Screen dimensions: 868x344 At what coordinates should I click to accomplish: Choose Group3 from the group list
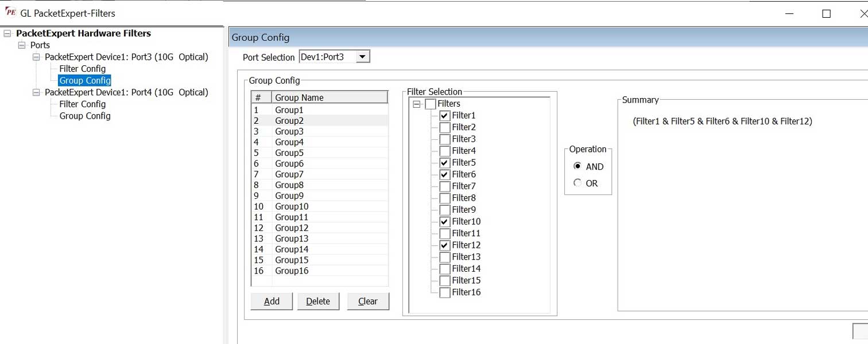tap(320, 131)
